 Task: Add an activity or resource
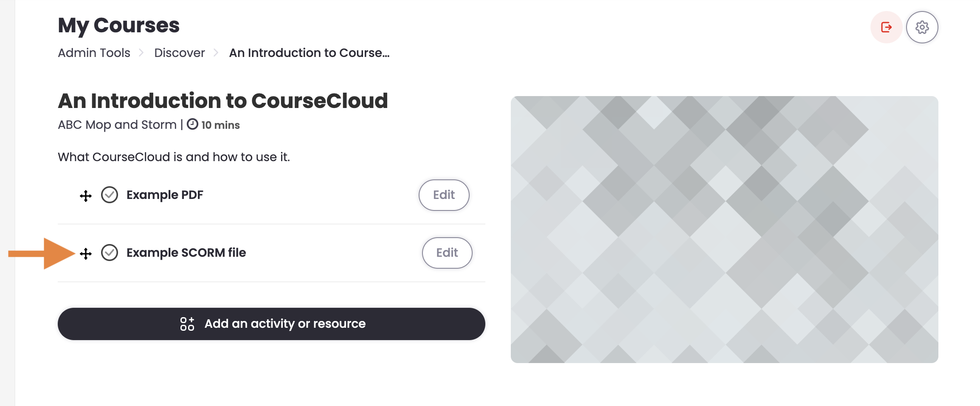pos(271,324)
